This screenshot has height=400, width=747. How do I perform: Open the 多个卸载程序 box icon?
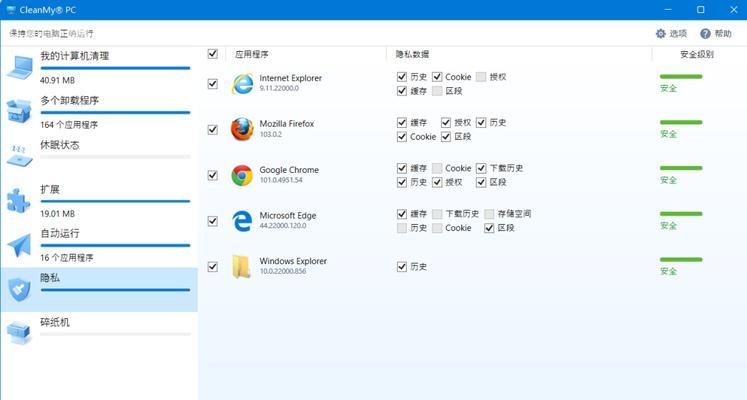pos(19,111)
